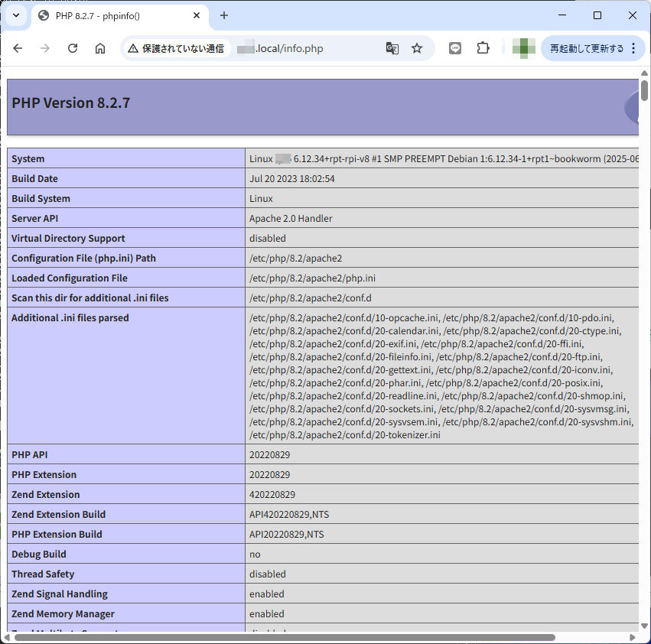651x644 pixels.
Task: Open the extensions puzzle menu
Action: pyautogui.click(x=483, y=49)
